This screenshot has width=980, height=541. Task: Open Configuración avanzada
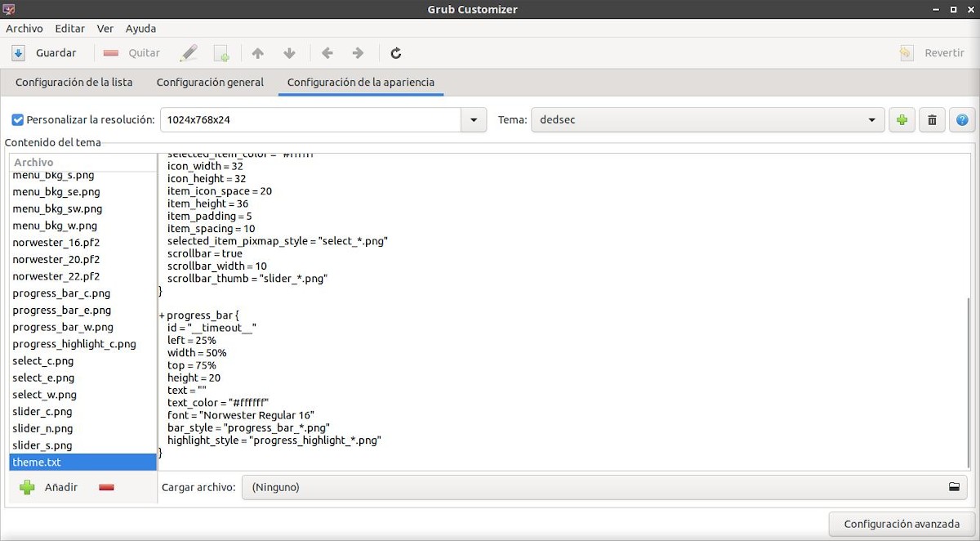900,524
